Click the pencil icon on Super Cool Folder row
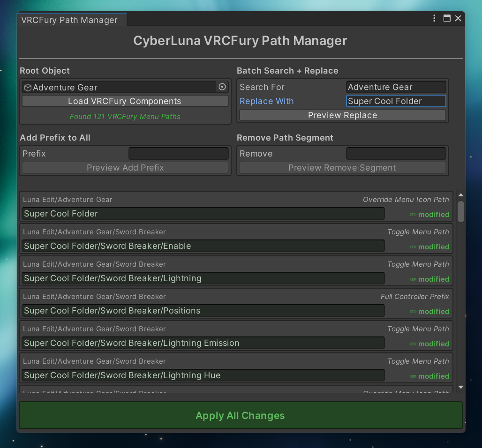This screenshot has height=448, width=482. pos(413,215)
